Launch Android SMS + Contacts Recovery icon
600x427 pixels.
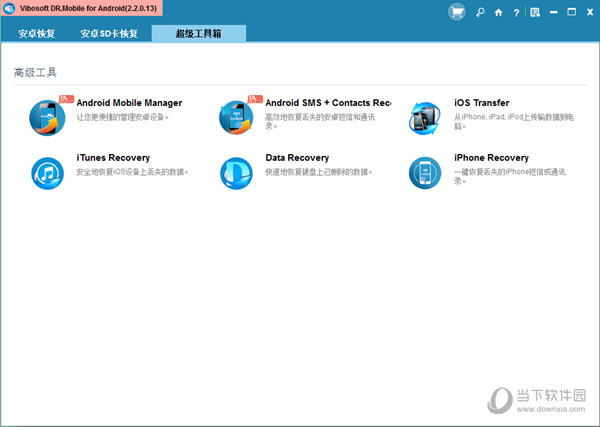[236, 117]
